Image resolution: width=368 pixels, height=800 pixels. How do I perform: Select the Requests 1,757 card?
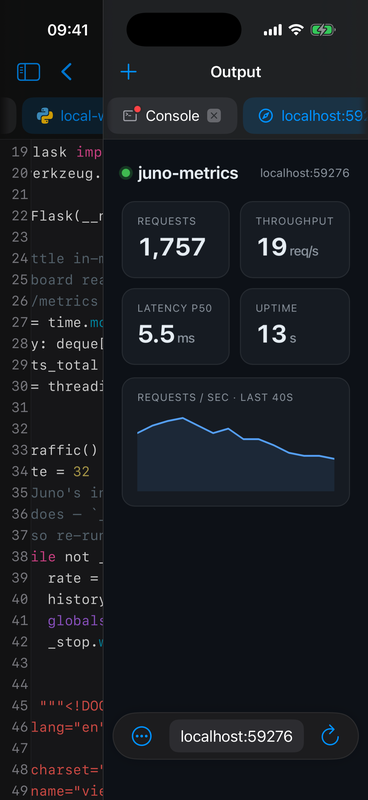pyautogui.click(x=176, y=239)
